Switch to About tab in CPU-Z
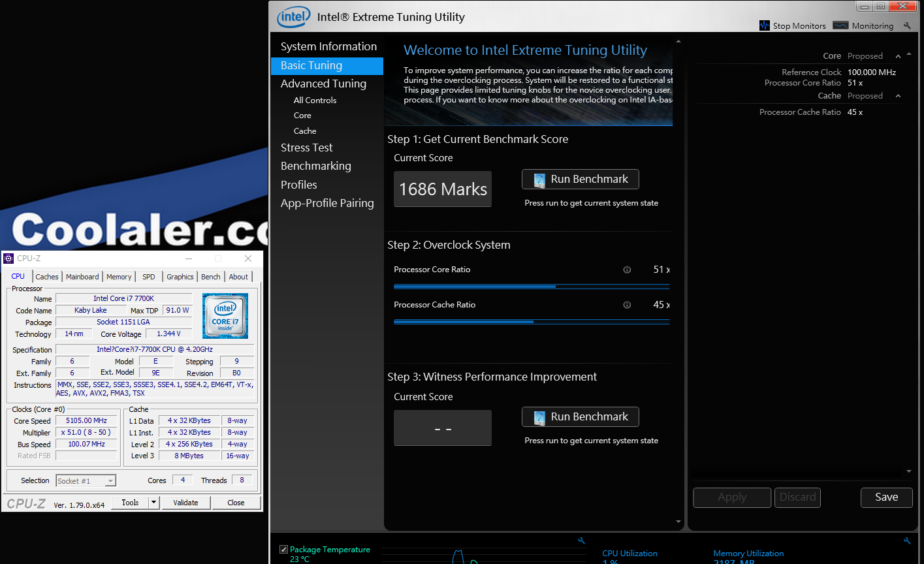The width and height of the screenshot is (924, 564). pyautogui.click(x=238, y=277)
